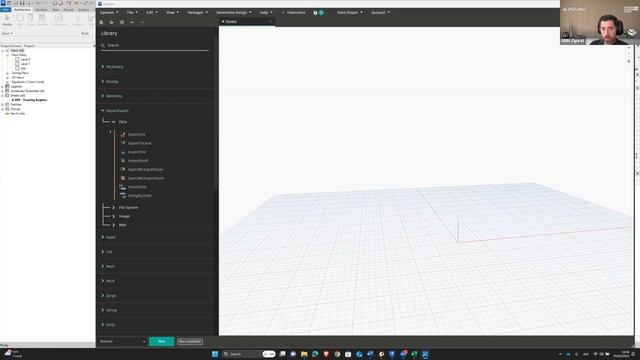Viewport: 640px width, 360px height.
Task: Select Level 1 in Revit Project Browser
Action: 25,64
